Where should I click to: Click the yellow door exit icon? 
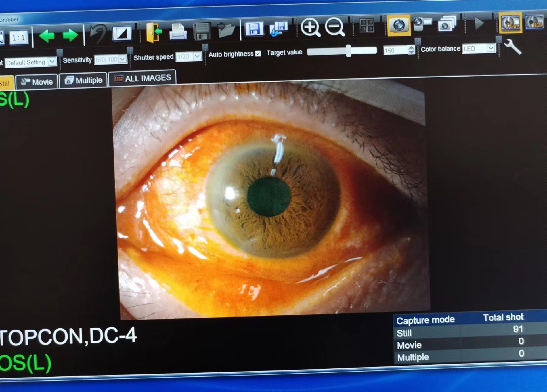point(154,33)
